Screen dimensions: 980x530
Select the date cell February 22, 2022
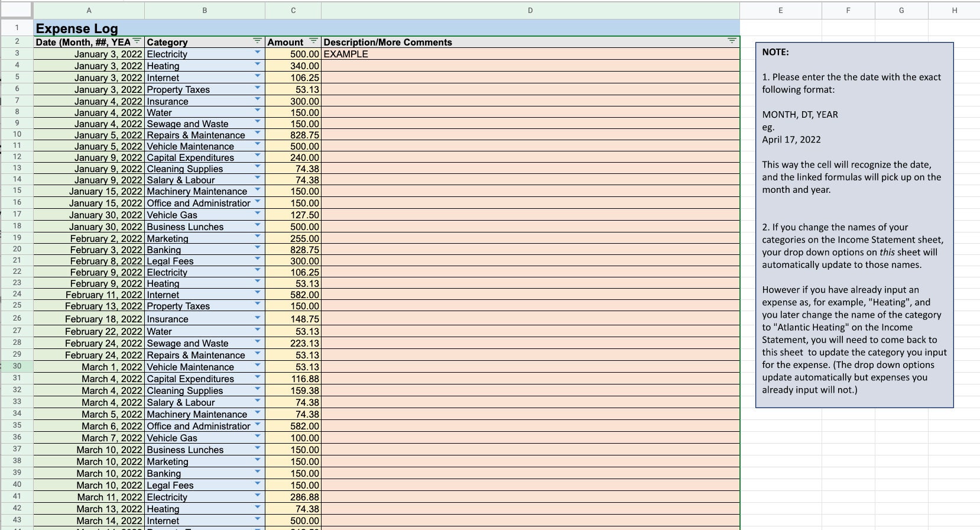tap(89, 331)
